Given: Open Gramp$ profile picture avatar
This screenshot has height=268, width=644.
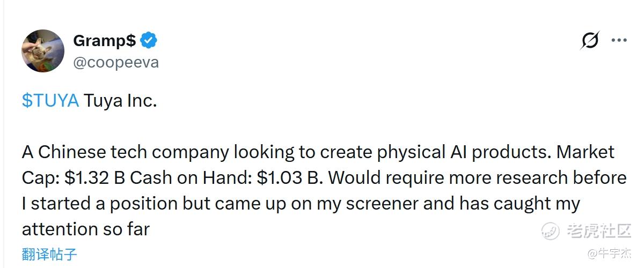Looking at the screenshot, I should tap(43, 51).
